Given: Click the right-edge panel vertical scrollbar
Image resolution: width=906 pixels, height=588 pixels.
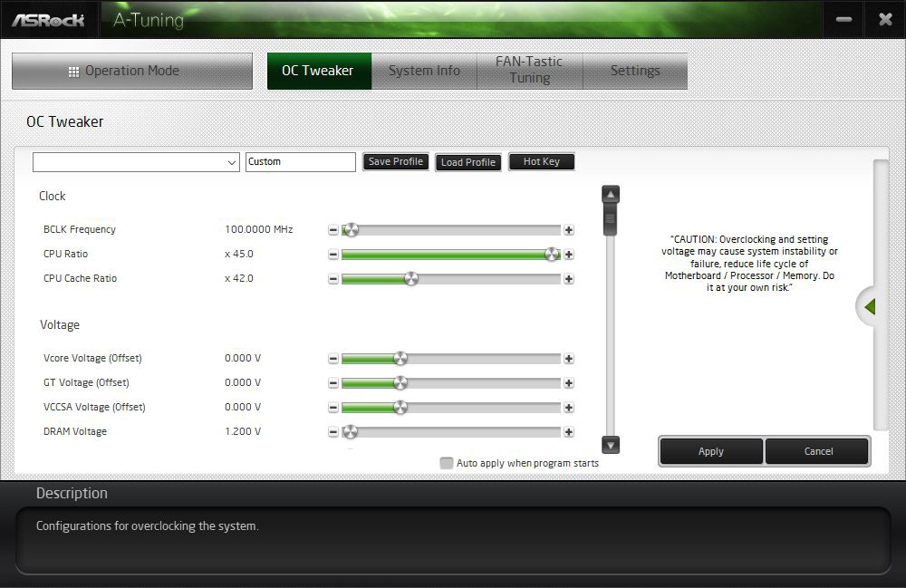Looking at the screenshot, I should tap(881, 294).
